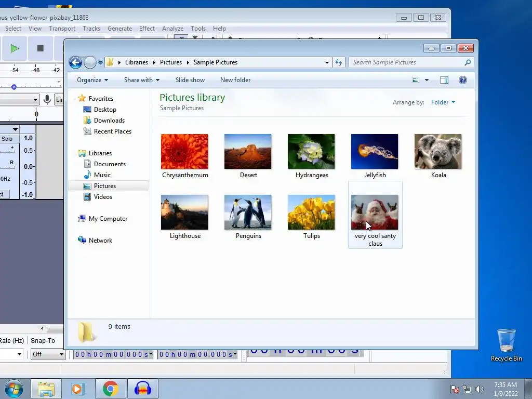Screen dimensions: 532x399
Task: Click the Windows Media Player taskbar icon
Action: [78, 389]
